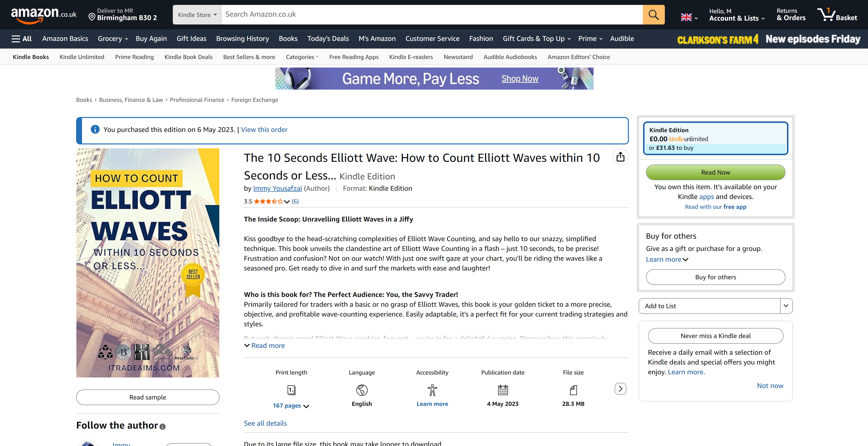Click the Add to List button
Image resolution: width=868 pixels, height=446 pixels.
pos(709,306)
